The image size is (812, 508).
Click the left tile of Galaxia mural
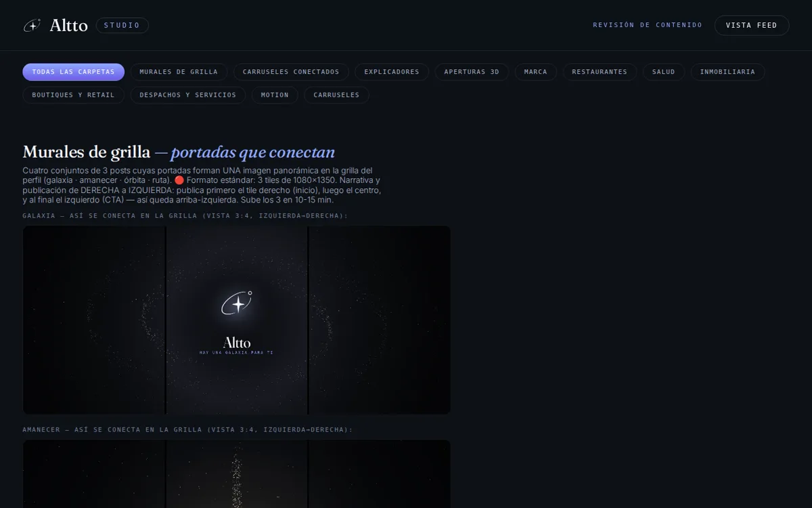pos(94,320)
